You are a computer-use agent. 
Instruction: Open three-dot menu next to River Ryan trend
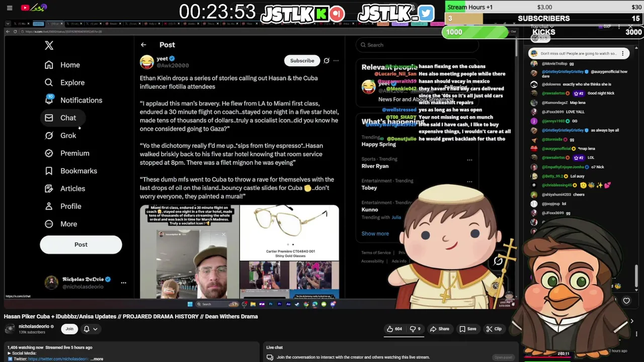click(469, 160)
